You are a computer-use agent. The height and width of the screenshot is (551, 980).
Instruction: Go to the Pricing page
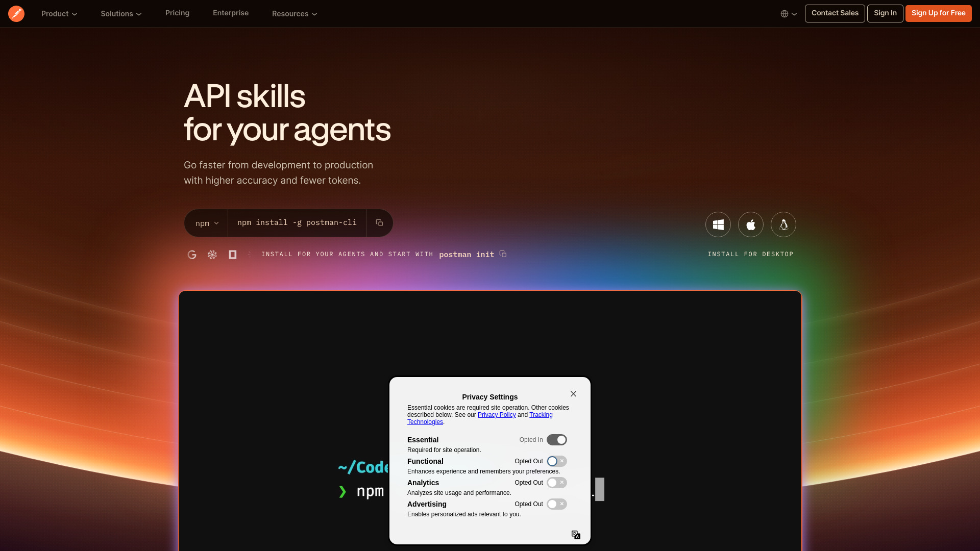(177, 13)
